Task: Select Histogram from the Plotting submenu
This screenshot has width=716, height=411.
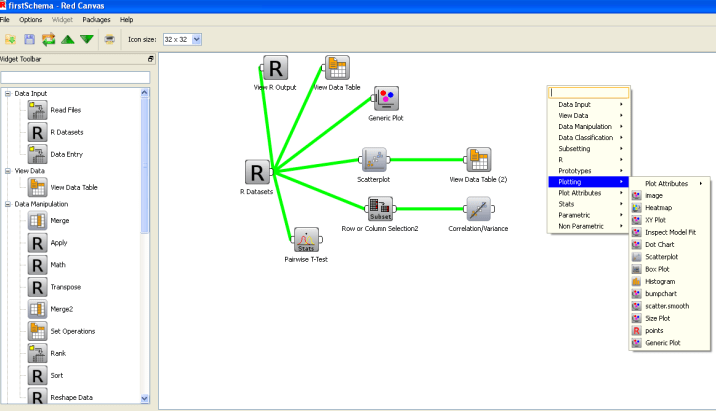Action: click(x=660, y=281)
